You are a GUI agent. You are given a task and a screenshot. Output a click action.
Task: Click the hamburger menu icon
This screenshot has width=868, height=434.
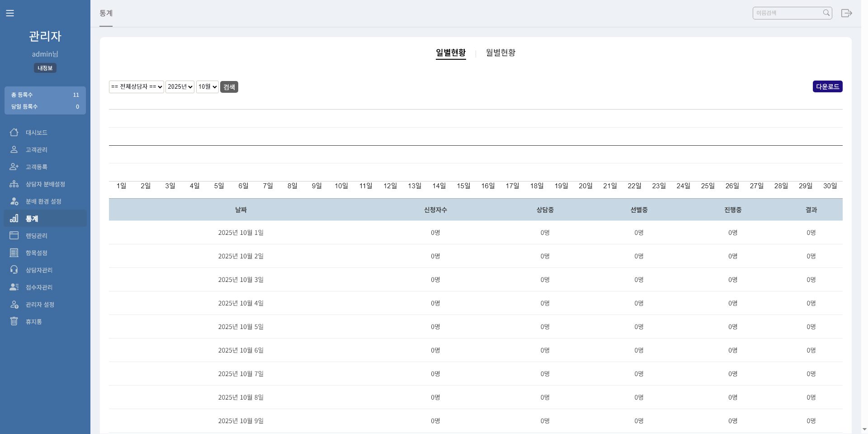pyautogui.click(x=10, y=13)
